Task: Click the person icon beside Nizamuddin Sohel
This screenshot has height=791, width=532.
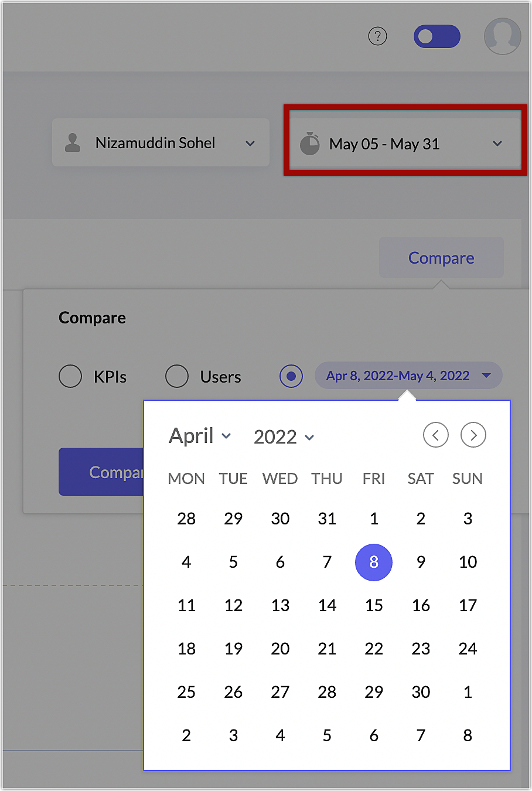Action: tap(73, 142)
